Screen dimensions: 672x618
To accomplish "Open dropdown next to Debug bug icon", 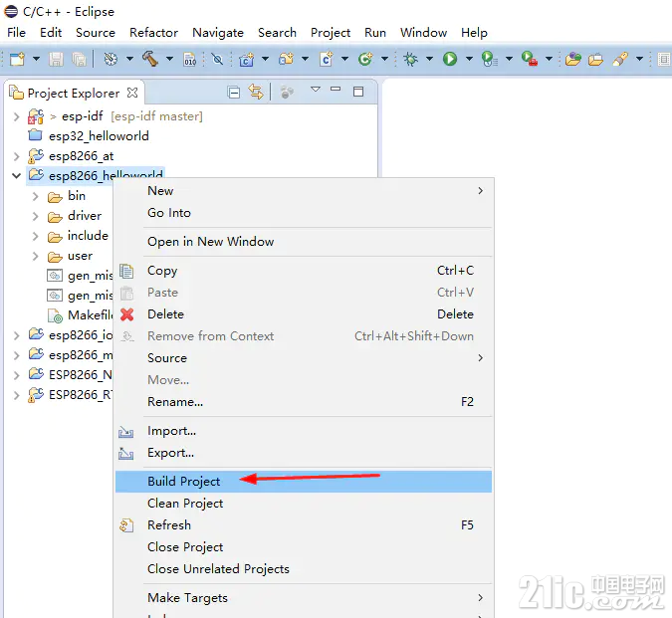I will pyautogui.click(x=429, y=59).
